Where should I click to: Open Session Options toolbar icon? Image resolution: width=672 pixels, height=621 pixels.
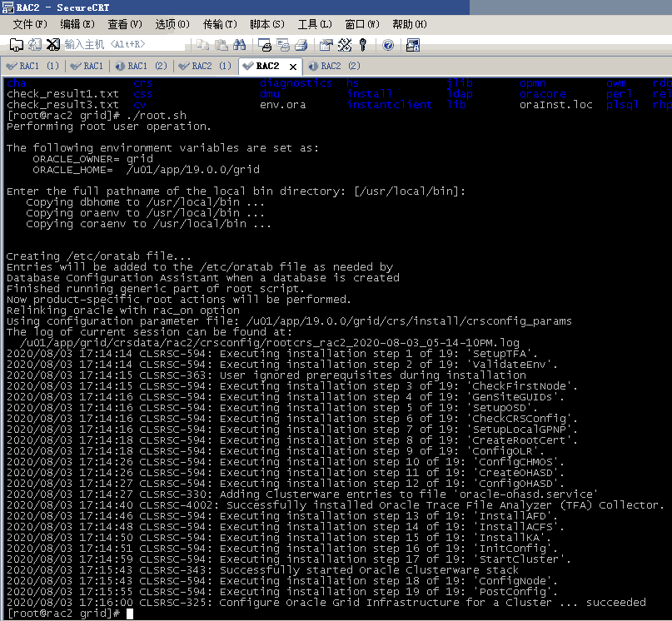326,45
